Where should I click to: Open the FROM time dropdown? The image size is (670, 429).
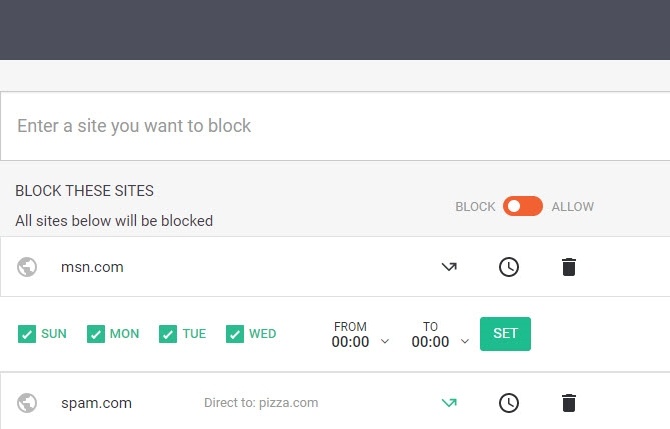tap(360, 342)
